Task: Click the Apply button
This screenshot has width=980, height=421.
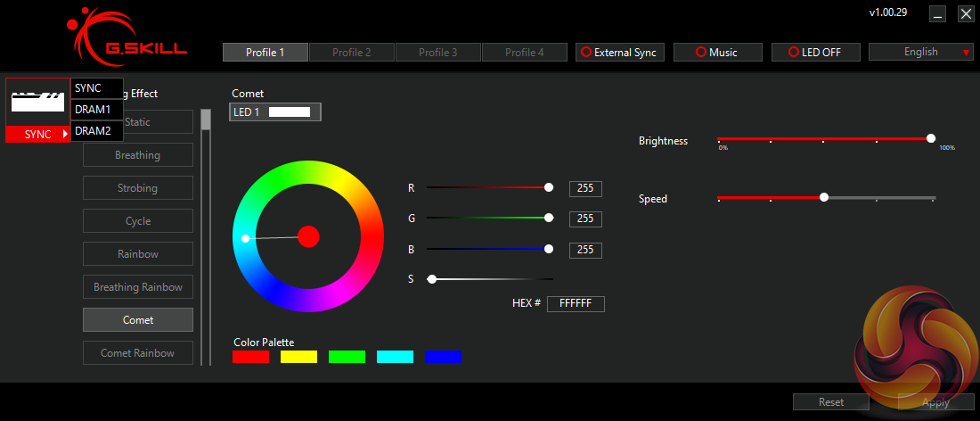Action: [935, 402]
